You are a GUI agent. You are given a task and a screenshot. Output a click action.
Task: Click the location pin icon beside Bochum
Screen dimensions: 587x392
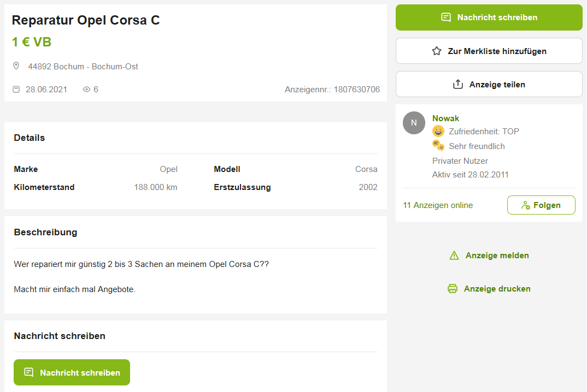16,66
